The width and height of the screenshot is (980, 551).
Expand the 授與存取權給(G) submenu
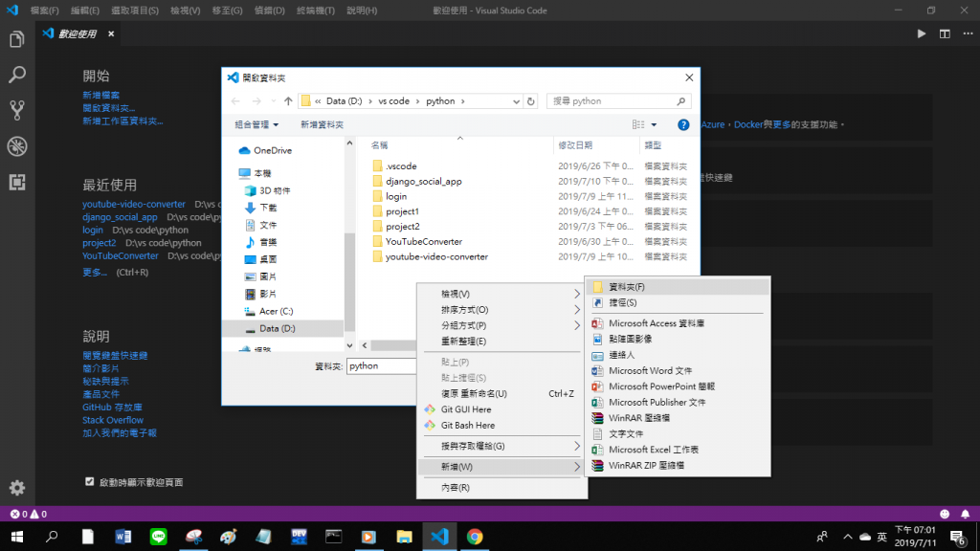coord(501,446)
